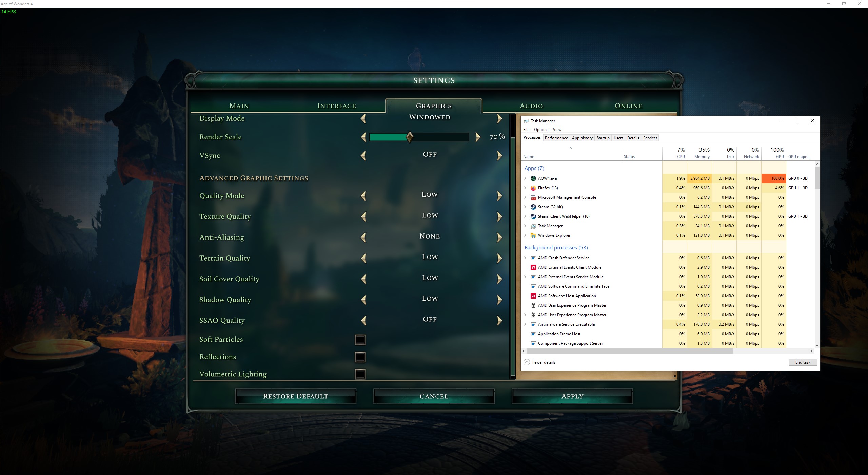
Task: Click the AOW4.exe app icon in Task Manager
Action: (x=533, y=178)
